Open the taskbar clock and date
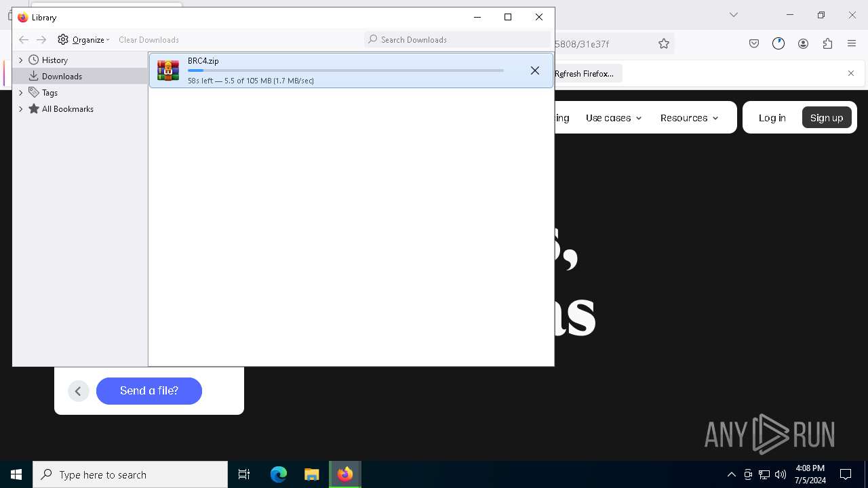The height and width of the screenshot is (488, 868). pyautogui.click(x=810, y=474)
